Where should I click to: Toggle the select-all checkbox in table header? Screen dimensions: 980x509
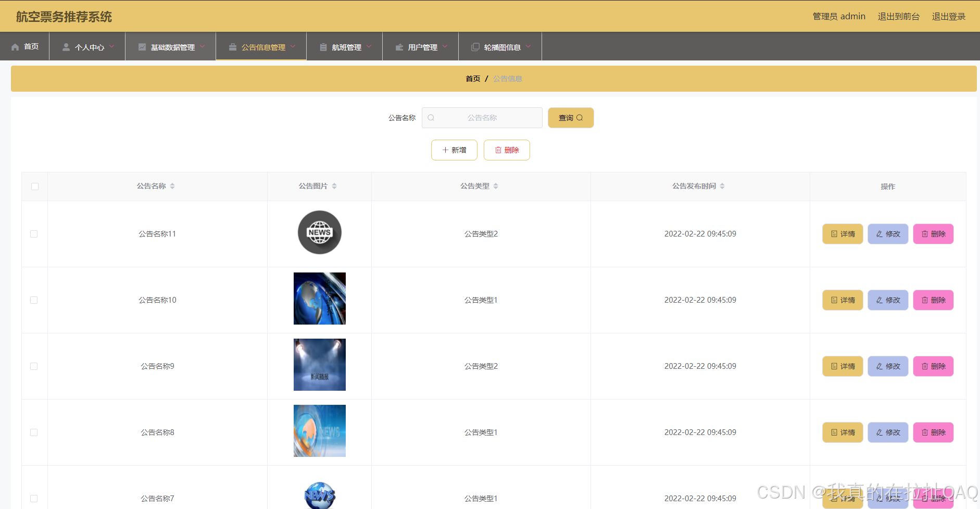[x=34, y=186]
